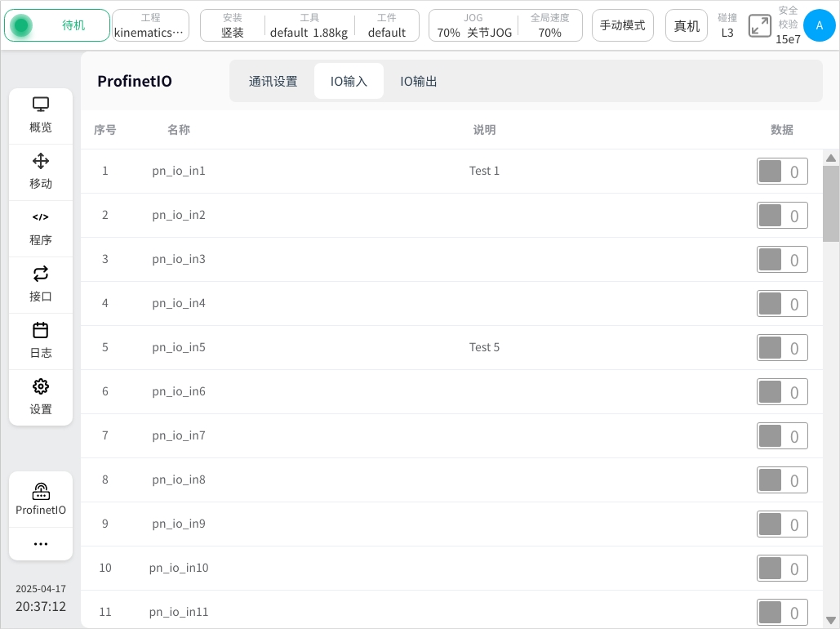
Task: Open the Log (日志) calendar icon
Action: (41, 341)
